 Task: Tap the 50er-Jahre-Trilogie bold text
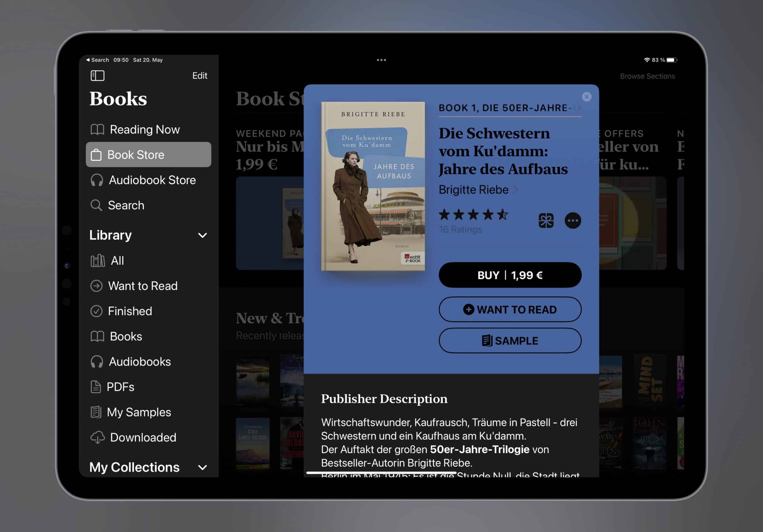tap(480, 449)
